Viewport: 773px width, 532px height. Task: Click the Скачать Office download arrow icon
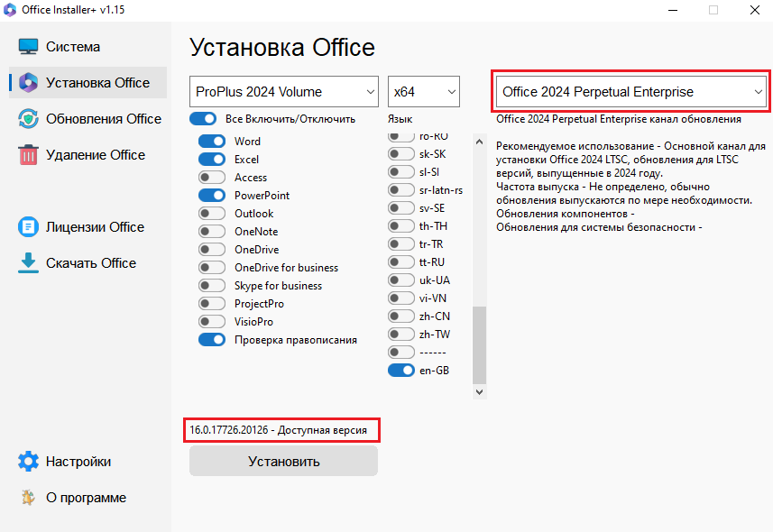pyautogui.click(x=28, y=262)
